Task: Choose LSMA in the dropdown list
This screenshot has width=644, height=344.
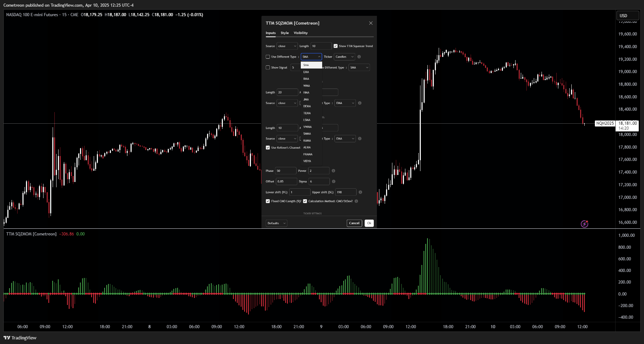Action: click(x=311, y=120)
